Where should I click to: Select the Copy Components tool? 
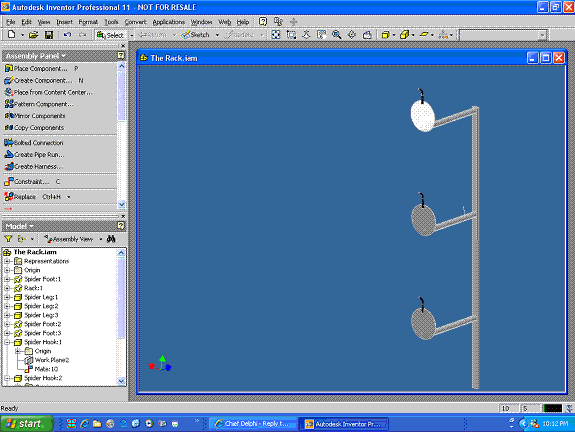click(34, 128)
